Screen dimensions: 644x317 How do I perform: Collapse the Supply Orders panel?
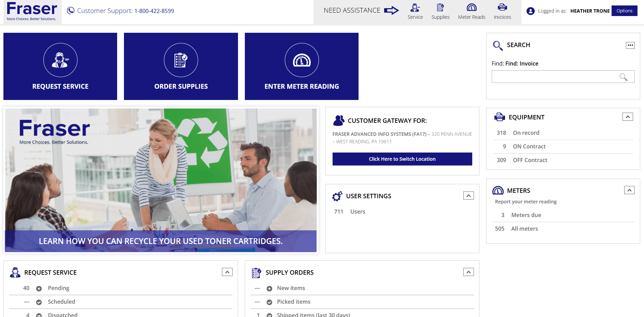pos(468,272)
